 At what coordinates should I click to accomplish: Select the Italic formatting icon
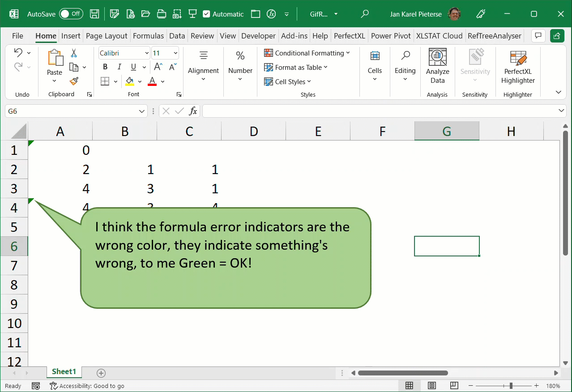[x=119, y=66]
